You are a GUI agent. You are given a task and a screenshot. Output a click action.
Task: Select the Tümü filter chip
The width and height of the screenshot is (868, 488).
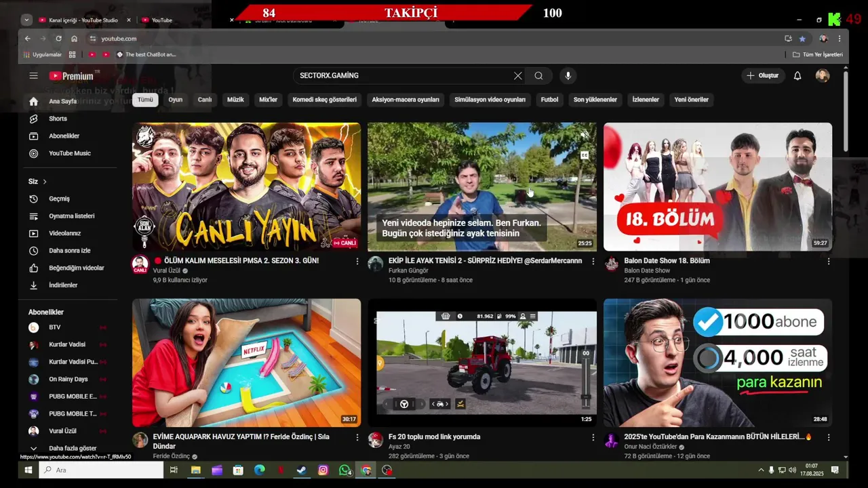click(146, 100)
